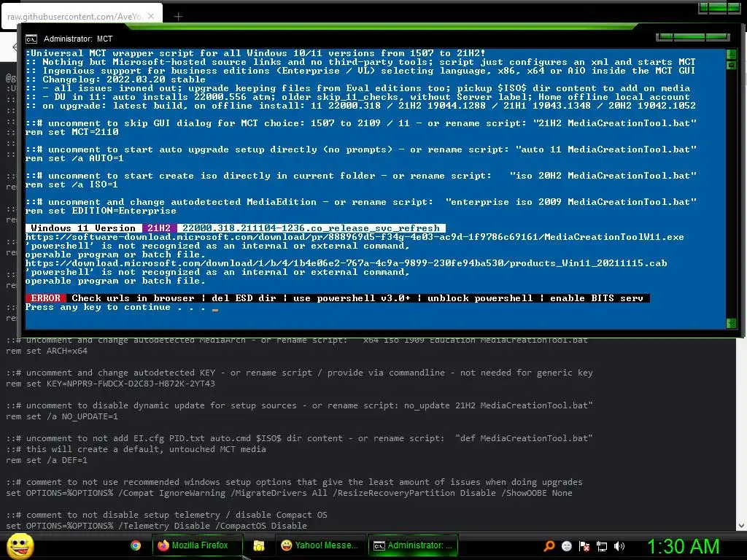Click the command prompt scrollbar thumb
747x560 pixels.
click(x=731, y=65)
